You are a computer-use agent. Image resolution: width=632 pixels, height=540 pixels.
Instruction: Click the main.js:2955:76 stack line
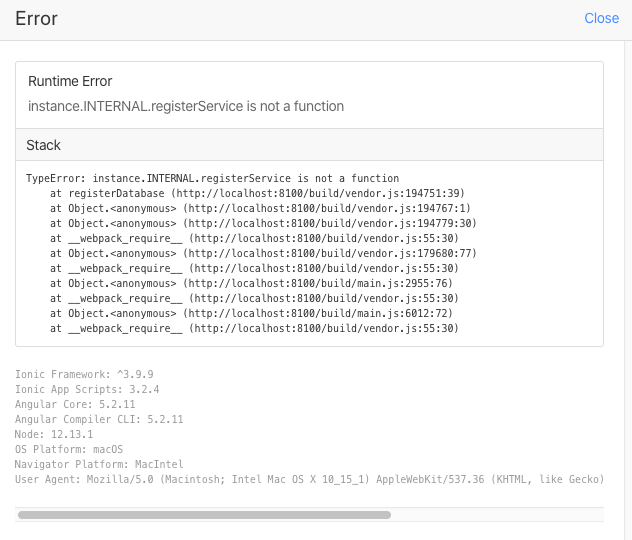coord(251,283)
